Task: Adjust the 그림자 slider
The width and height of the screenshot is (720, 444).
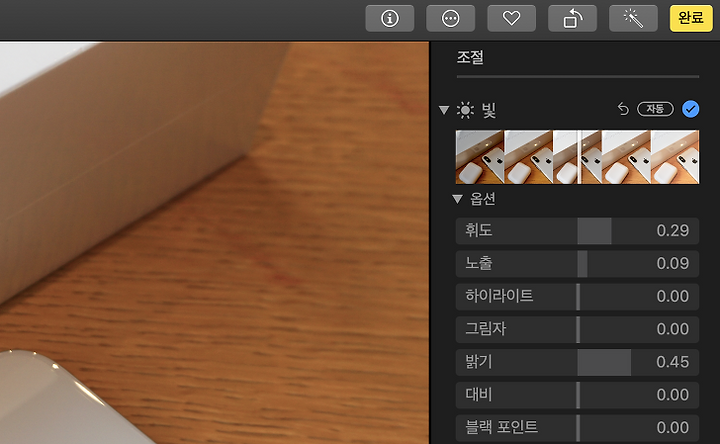Action: (577, 329)
